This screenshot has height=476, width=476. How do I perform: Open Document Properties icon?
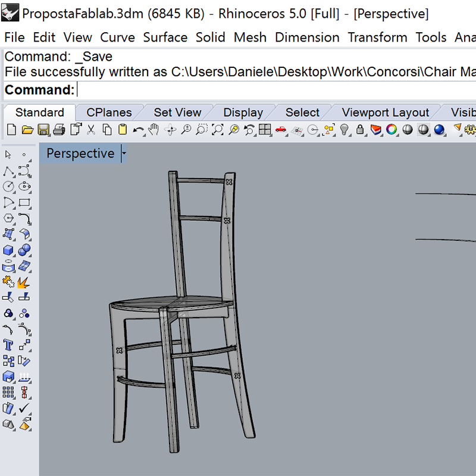point(76,129)
